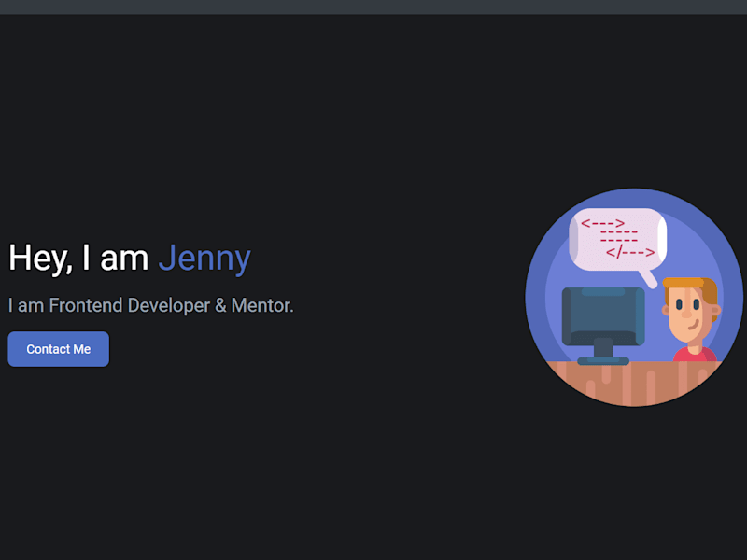The image size is (747, 560).
Task: Click the closing "</--->" tag in the bubble
Action: point(629,252)
